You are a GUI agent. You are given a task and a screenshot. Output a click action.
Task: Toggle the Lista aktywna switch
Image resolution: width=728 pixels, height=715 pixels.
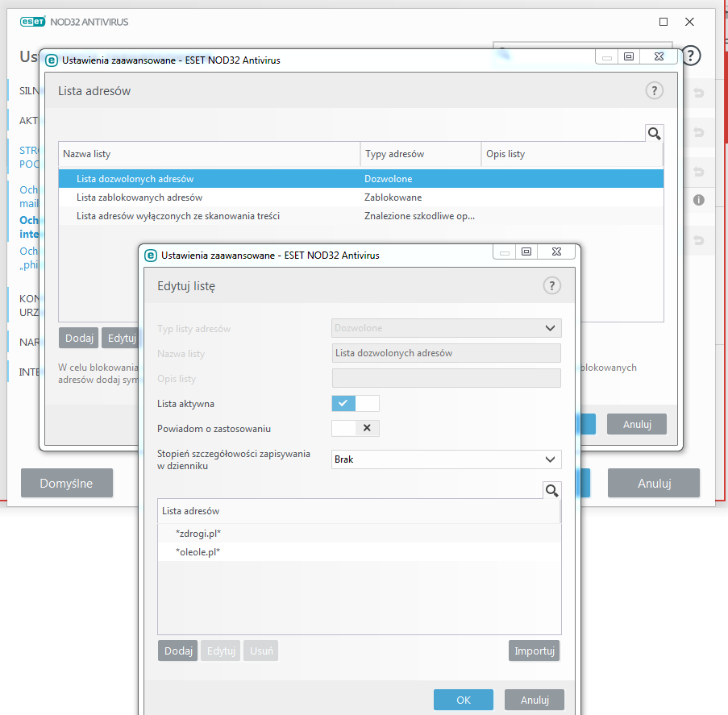[x=356, y=404]
